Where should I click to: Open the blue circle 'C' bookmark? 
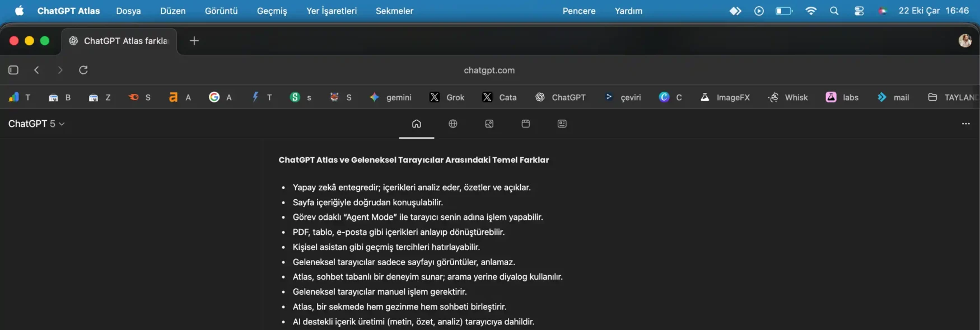670,97
